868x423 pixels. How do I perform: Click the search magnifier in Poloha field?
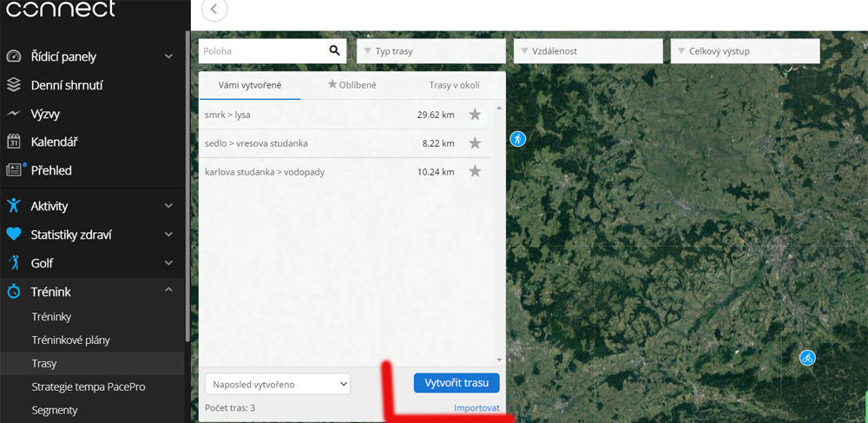point(334,51)
